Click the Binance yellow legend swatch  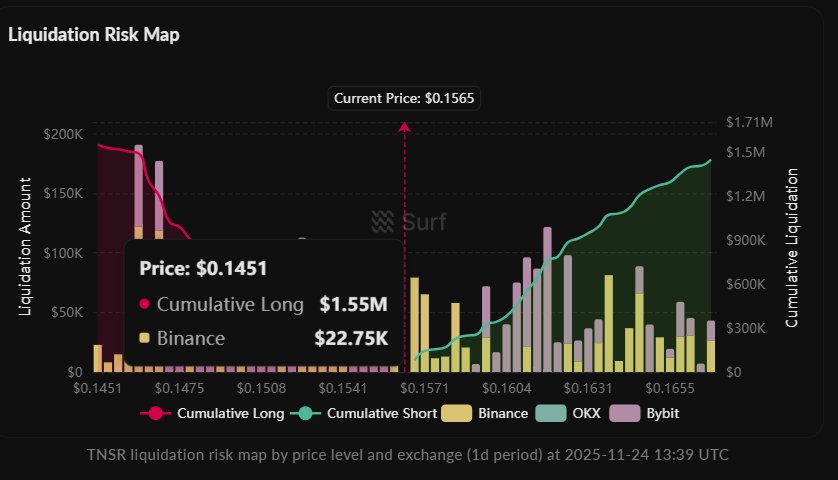[460, 412]
